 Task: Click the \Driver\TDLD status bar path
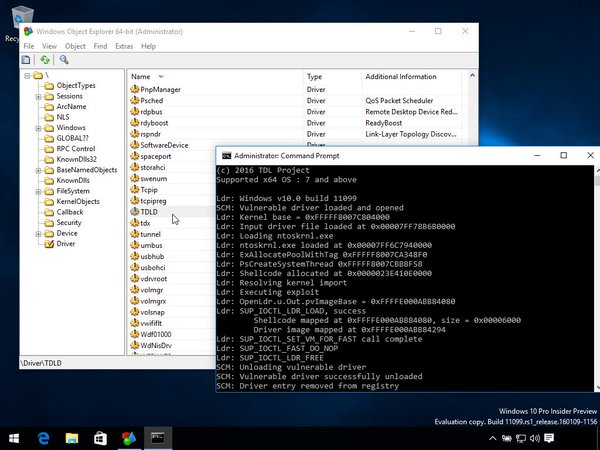41,363
